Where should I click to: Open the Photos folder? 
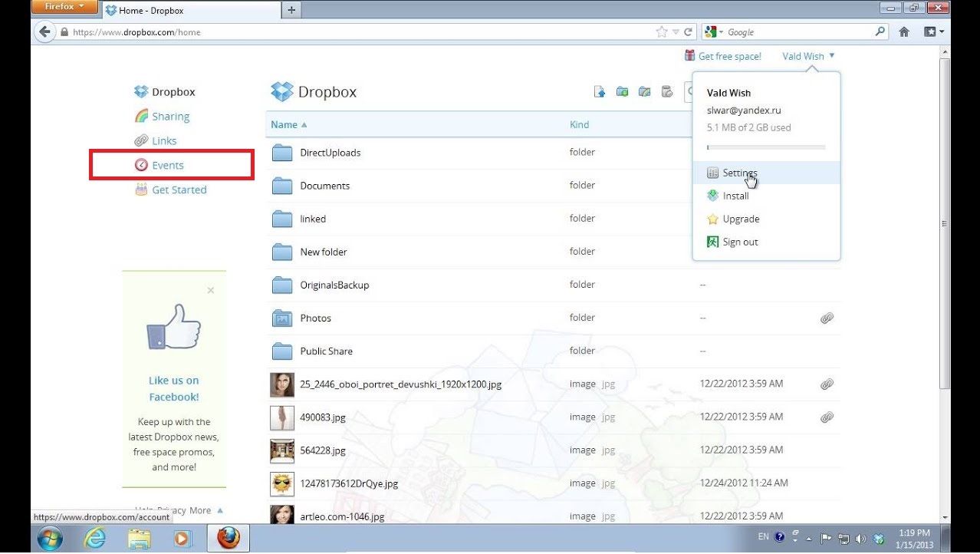tap(315, 318)
